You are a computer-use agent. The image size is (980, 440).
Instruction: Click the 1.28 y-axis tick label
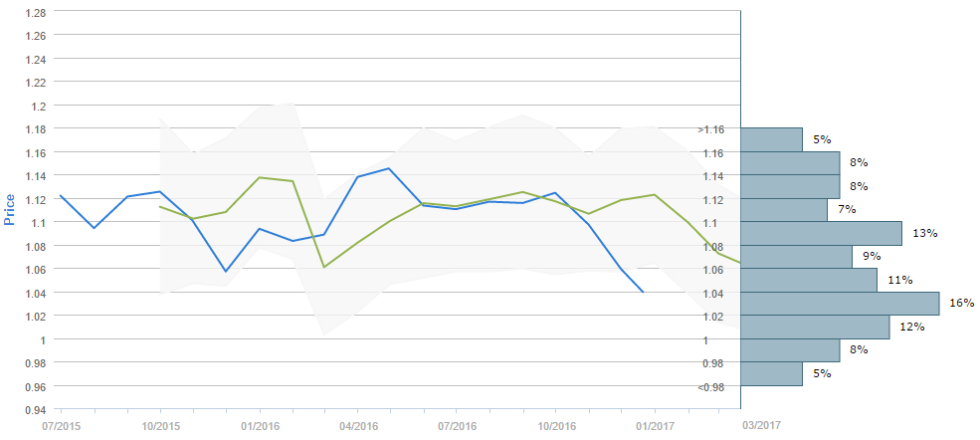click(x=33, y=12)
